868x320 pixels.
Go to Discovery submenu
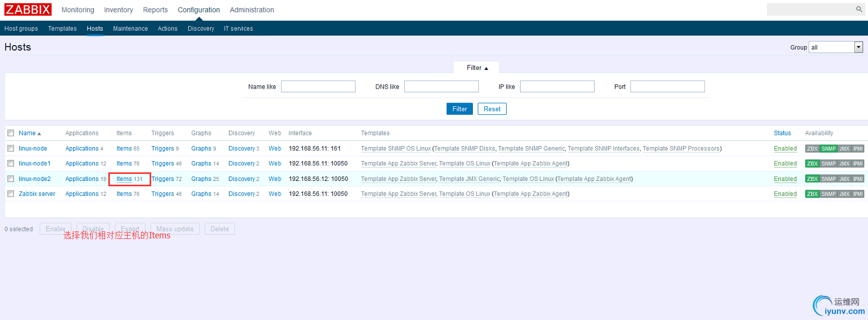201,28
